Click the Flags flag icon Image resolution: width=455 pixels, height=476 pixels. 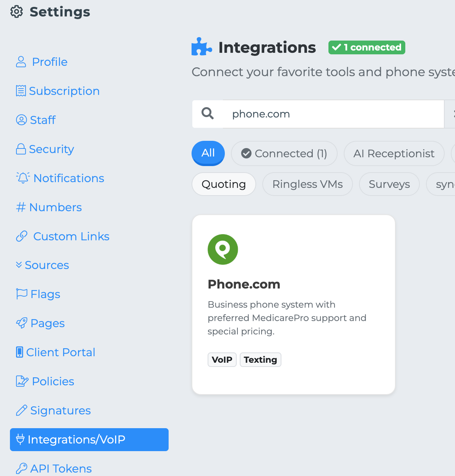coord(22,294)
